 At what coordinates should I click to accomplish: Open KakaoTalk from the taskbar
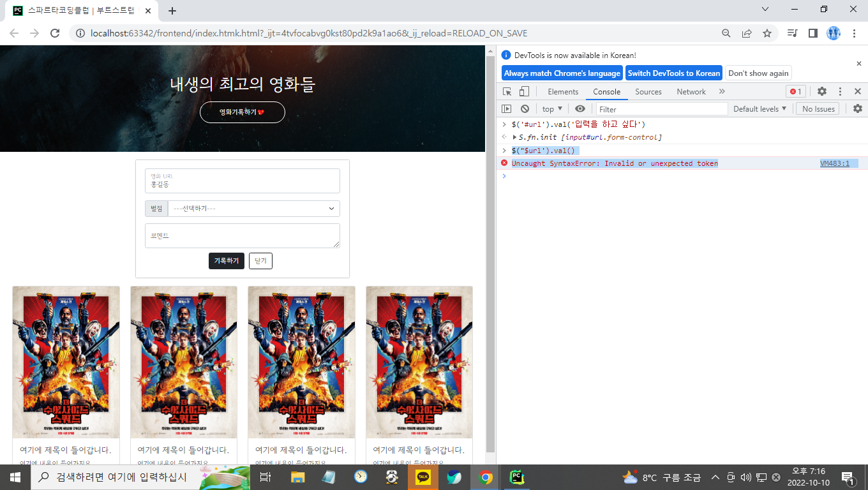pos(423,477)
